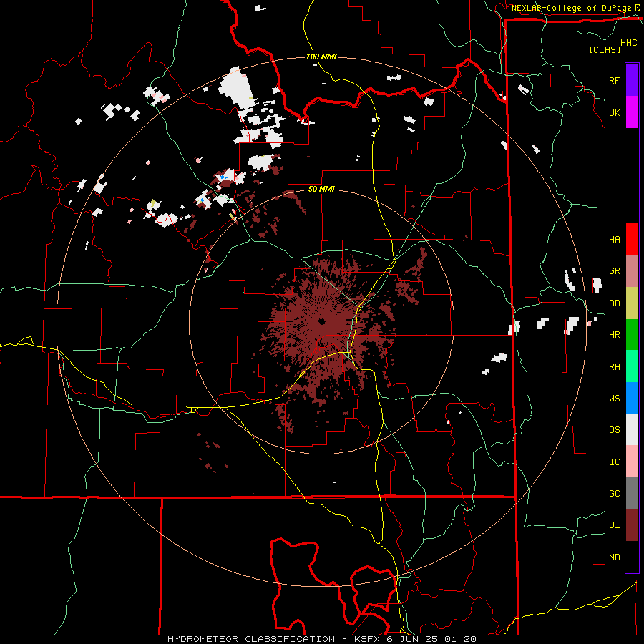The width and height of the screenshot is (644, 644).
Task: Click the WS legend label
Action: [614, 399]
